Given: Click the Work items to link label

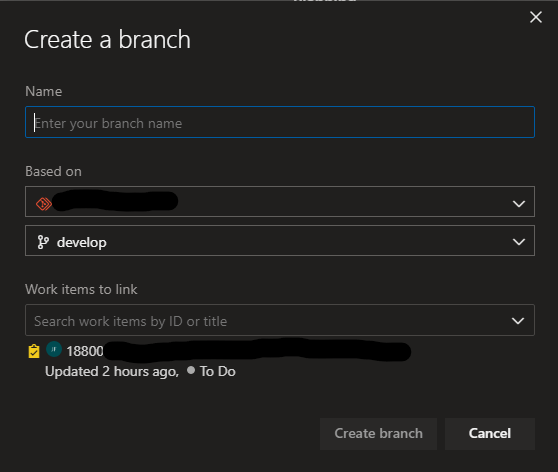Looking at the screenshot, I should click(x=81, y=289).
